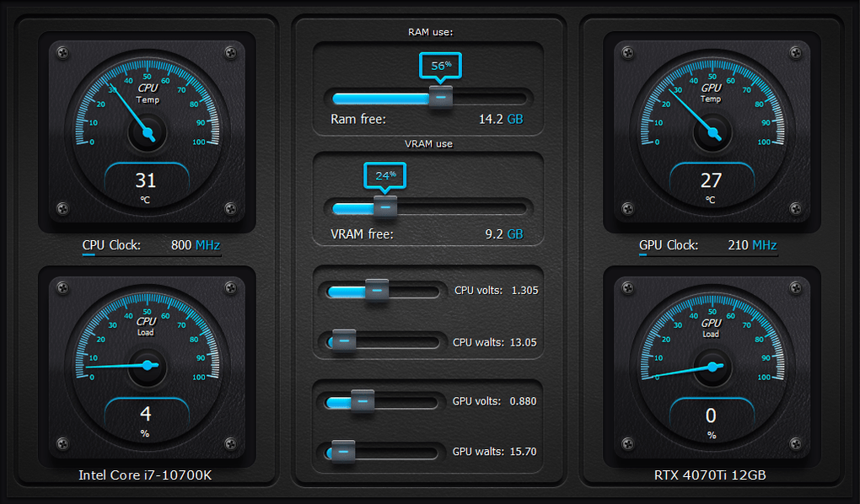Select the GPU volts slider handle

click(x=363, y=401)
